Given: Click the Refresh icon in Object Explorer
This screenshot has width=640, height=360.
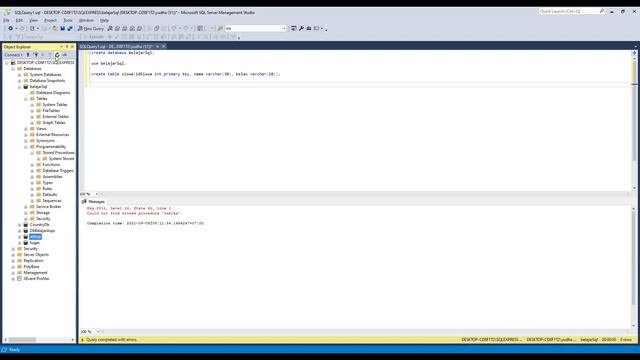Looking at the screenshot, I should 57,55.
